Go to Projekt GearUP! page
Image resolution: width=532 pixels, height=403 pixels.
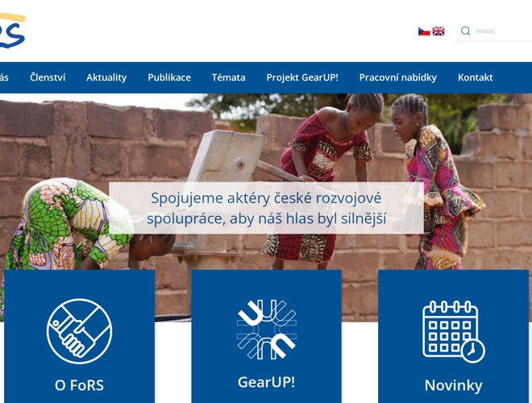pos(302,77)
